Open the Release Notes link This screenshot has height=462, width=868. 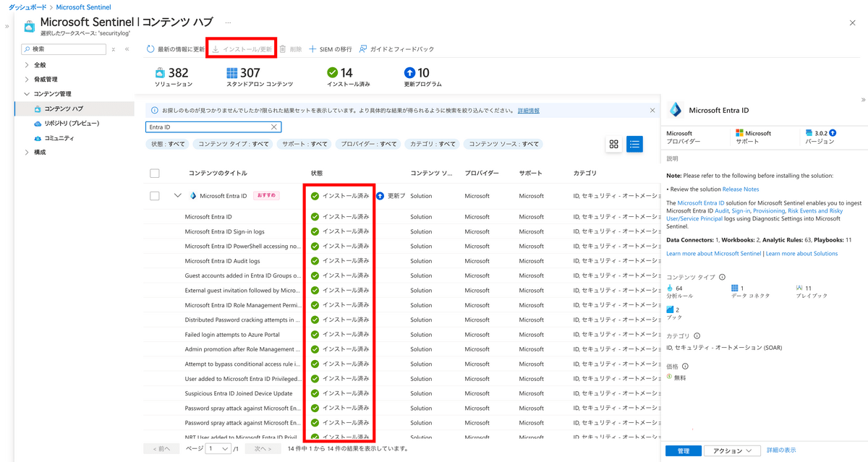741,189
